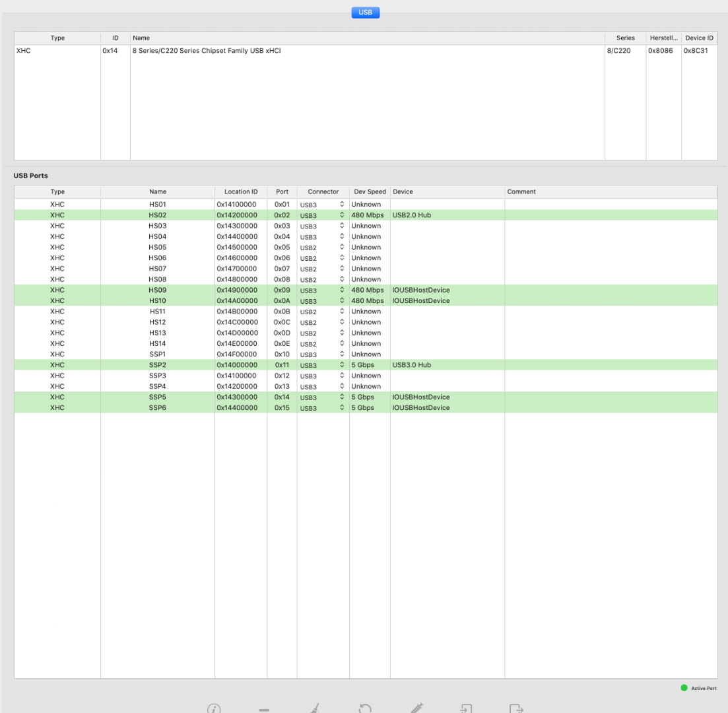This screenshot has height=713, width=728.
Task: Change connector type for SSP6 port
Action: pyautogui.click(x=342, y=407)
